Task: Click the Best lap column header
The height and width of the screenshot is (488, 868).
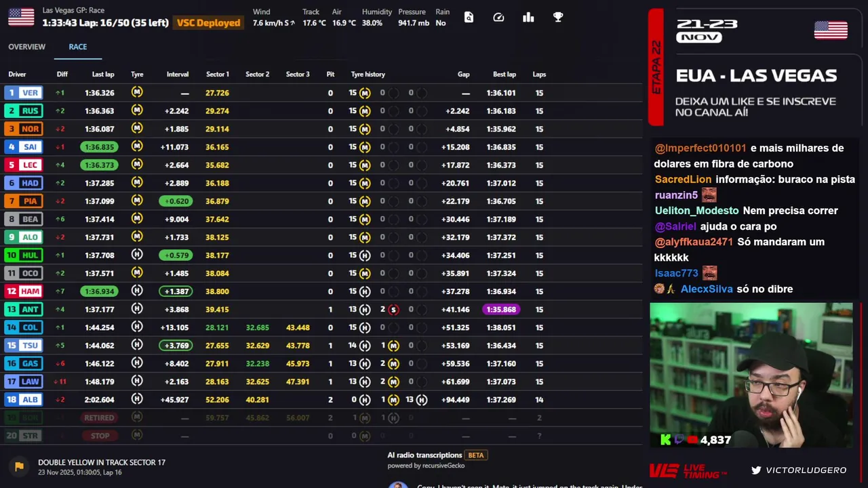Action: coord(505,75)
